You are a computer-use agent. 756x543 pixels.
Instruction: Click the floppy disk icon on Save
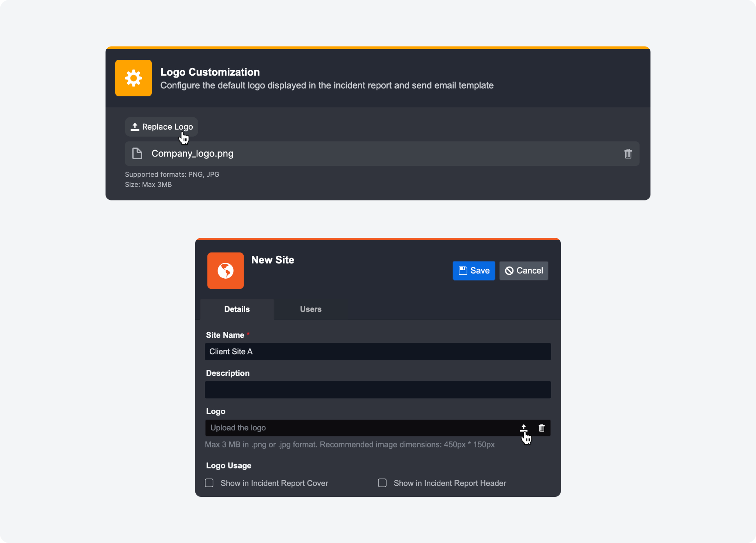coord(463,271)
